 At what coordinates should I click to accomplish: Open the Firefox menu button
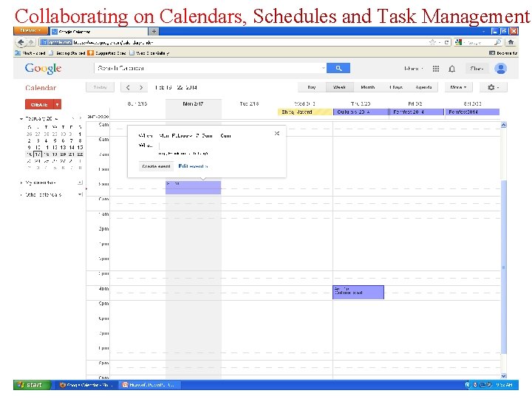[x=30, y=31]
